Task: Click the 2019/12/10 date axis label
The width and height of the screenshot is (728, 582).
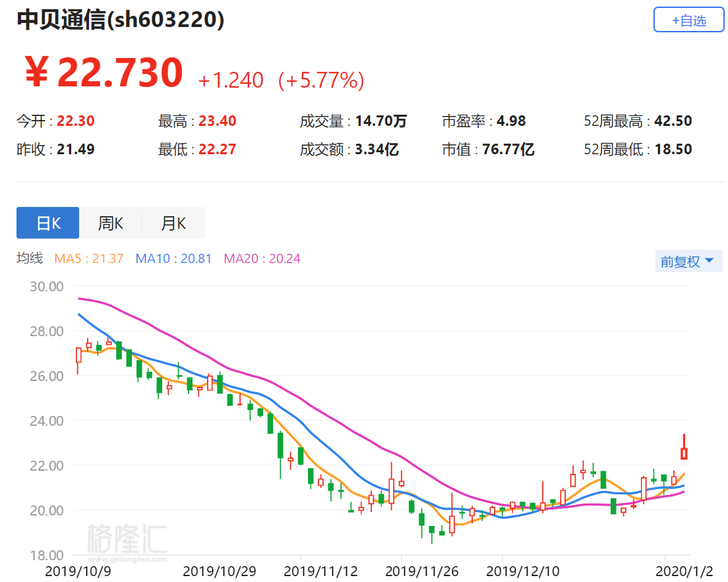Action: (x=523, y=571)
